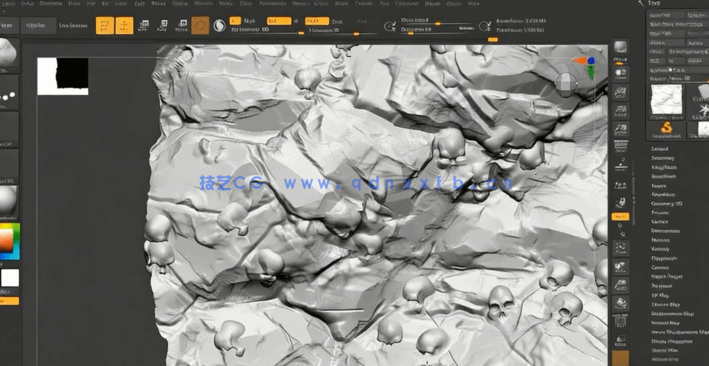Screen dimensions: 709x366
Task: Select the SimpleBrush tool thumbnail
Action: tap(666, 130)
